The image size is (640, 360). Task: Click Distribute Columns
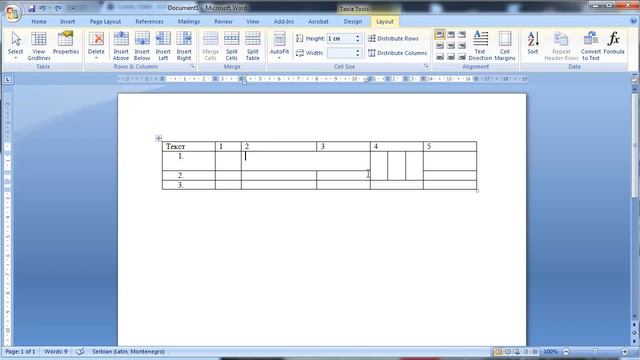[398, 53]
